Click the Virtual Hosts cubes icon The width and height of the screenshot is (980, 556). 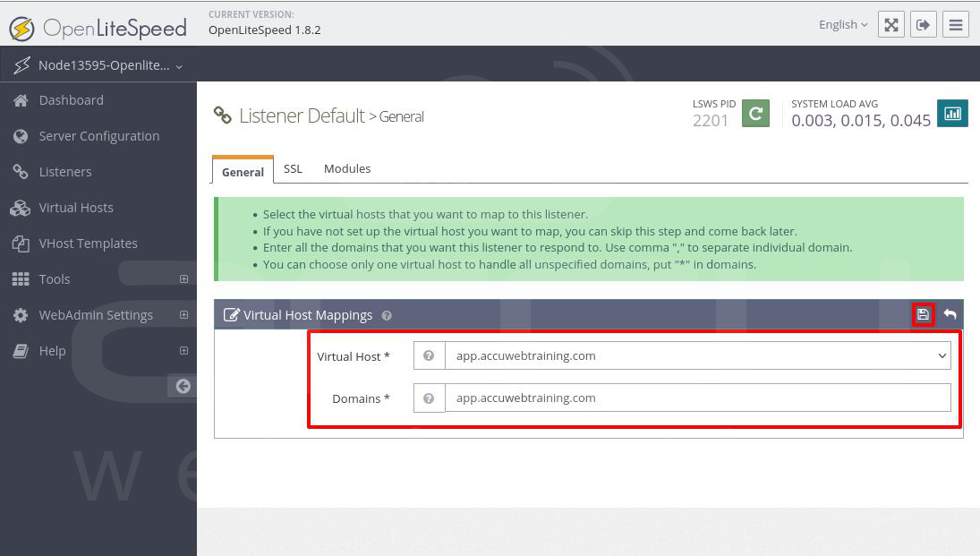[x=20, y=208]
